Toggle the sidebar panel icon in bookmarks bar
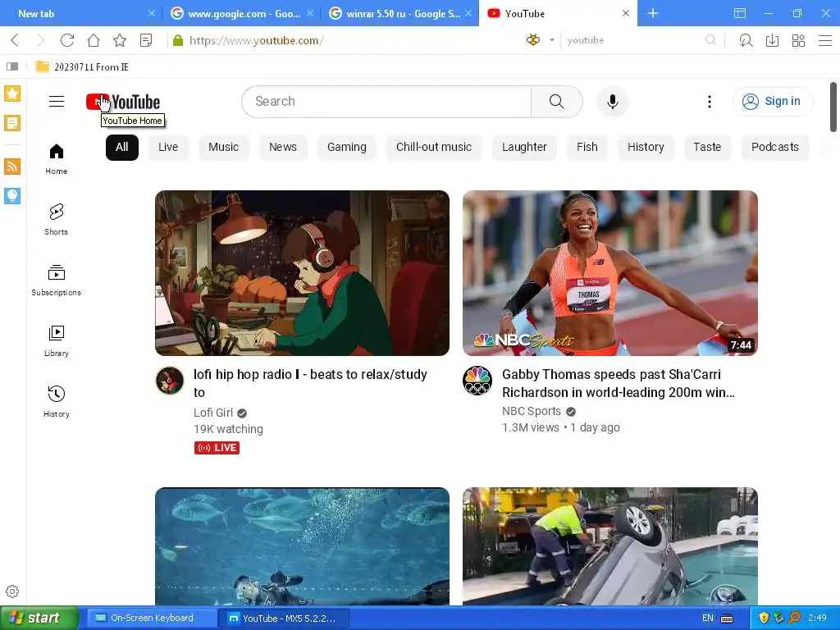 coord(12,66)
